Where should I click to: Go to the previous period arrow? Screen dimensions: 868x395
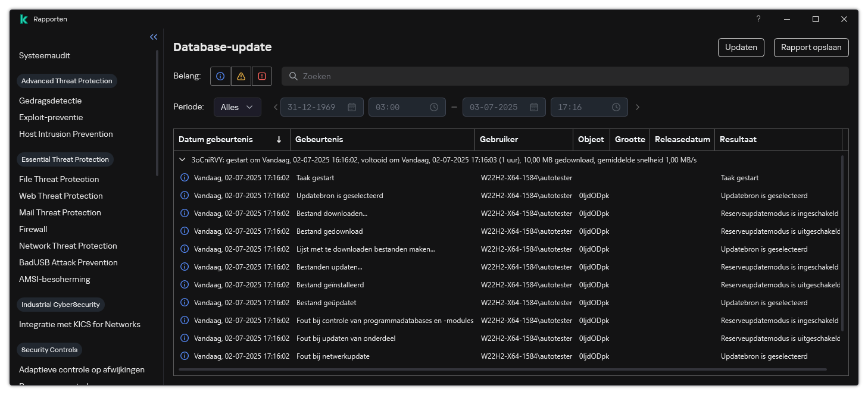click(x=275, y=107)
